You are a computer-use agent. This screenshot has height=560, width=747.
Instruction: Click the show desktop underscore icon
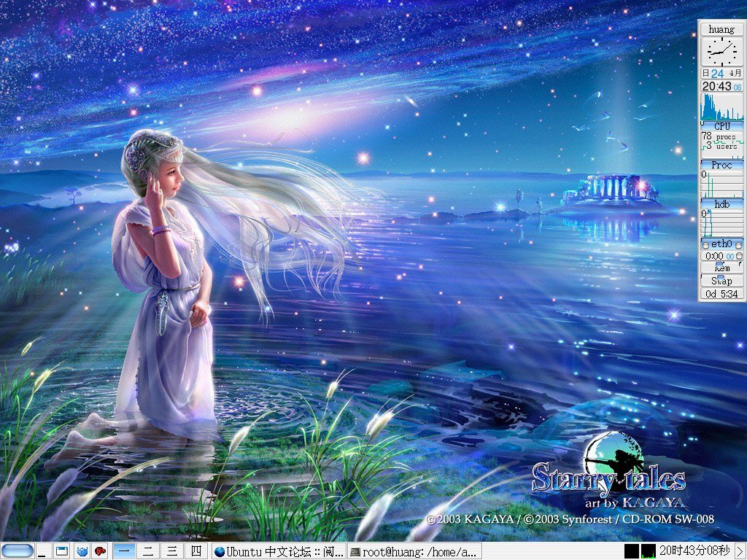click(43, 551)
